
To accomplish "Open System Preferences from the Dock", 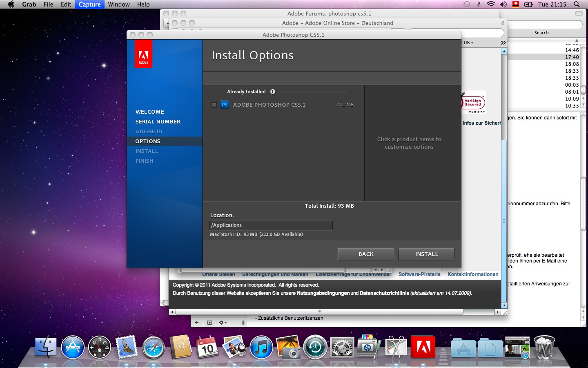I will pos(342,347).
